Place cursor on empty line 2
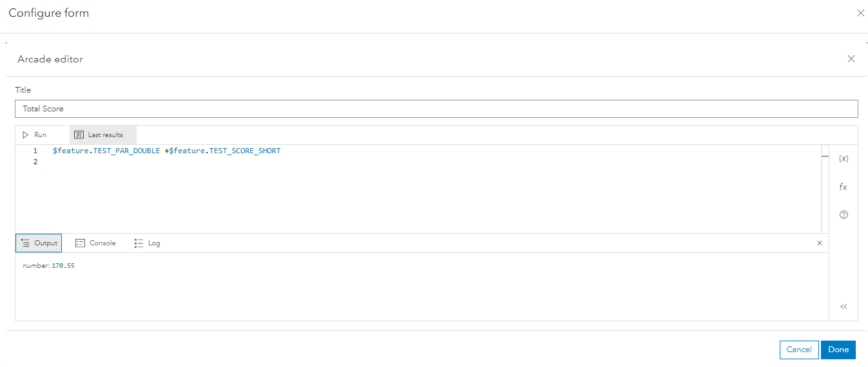Screen dimensions: 868x367 (193, 162)
